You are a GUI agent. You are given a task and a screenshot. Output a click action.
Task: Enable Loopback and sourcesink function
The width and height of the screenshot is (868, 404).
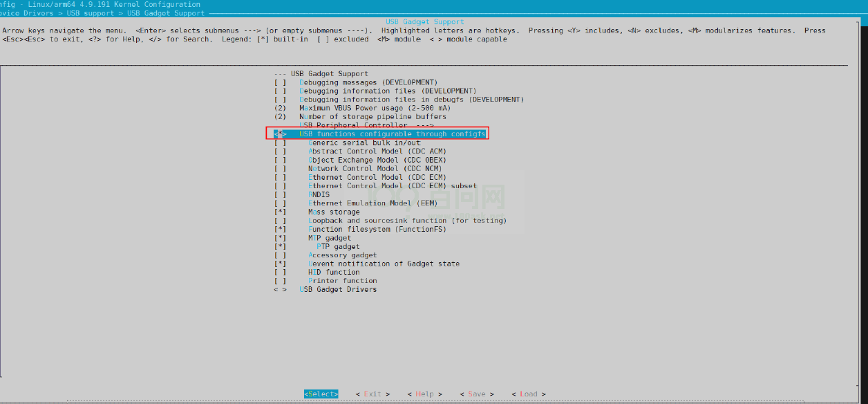pyautogui.click(x=390, y=221)
